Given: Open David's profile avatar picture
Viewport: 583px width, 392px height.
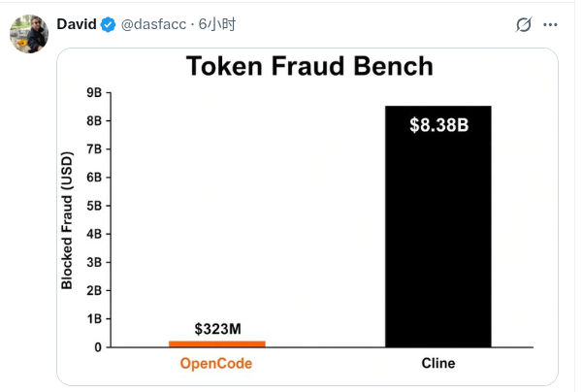Looking at the screenshot, I should [29, 34].
